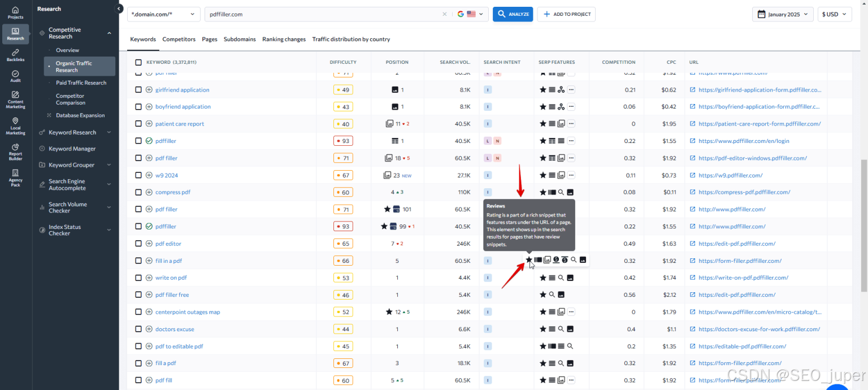Click the red 93 difficulty badge for pdffiller
The height and width of the screenshot is (390, 868).
click(x=343, y=141)
